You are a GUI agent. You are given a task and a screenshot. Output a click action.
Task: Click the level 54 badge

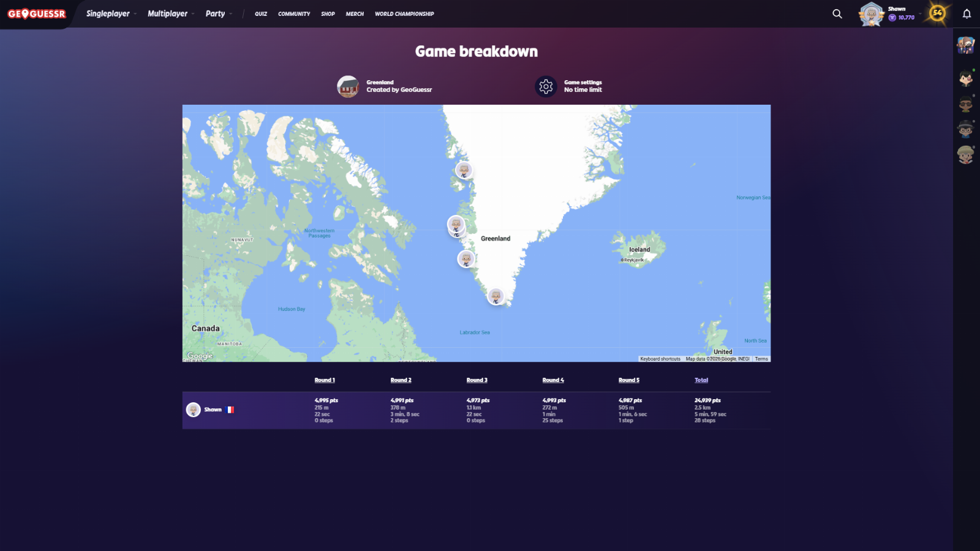(x=937, y=13)
